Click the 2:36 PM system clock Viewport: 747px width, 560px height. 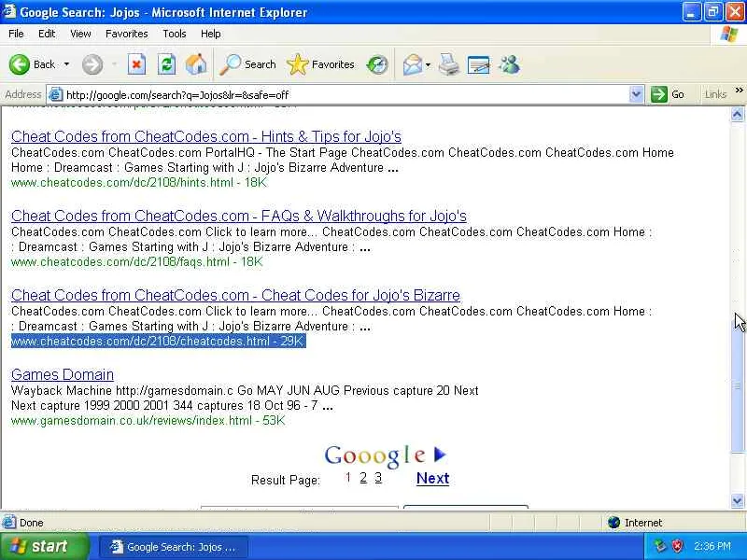(712, 546)
